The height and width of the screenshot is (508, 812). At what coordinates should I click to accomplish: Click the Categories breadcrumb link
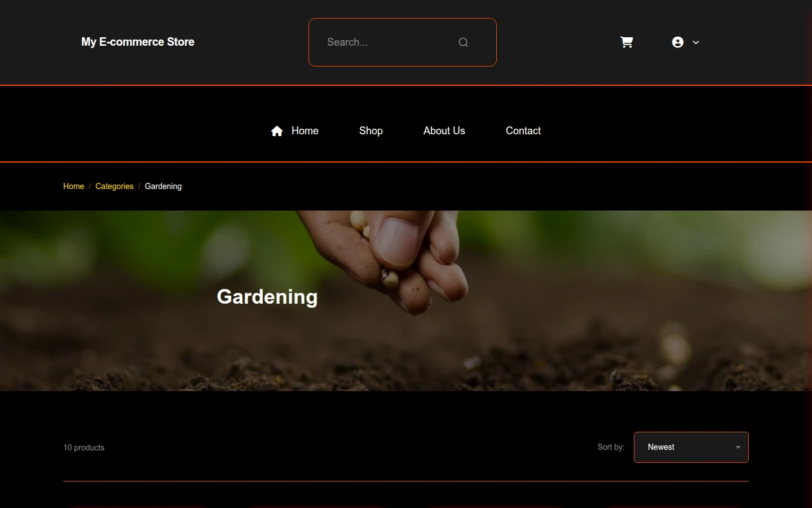(114, 186)
